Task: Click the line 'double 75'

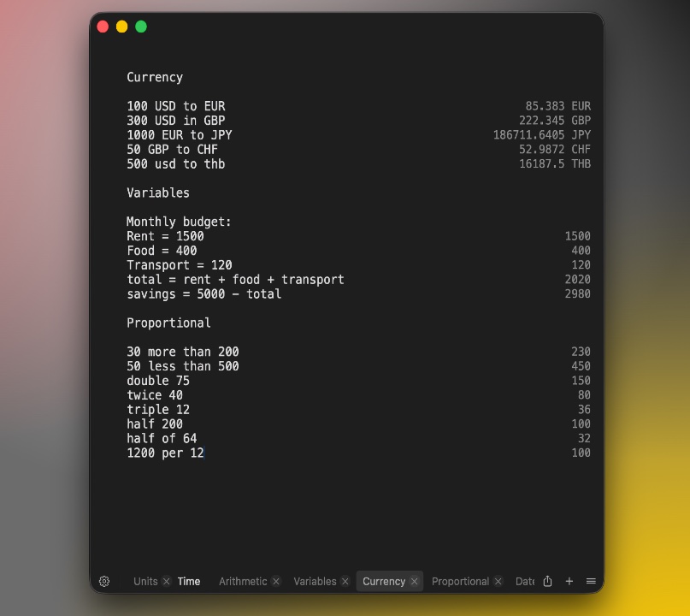Action: pyautogui.click(x=158, y=381)
